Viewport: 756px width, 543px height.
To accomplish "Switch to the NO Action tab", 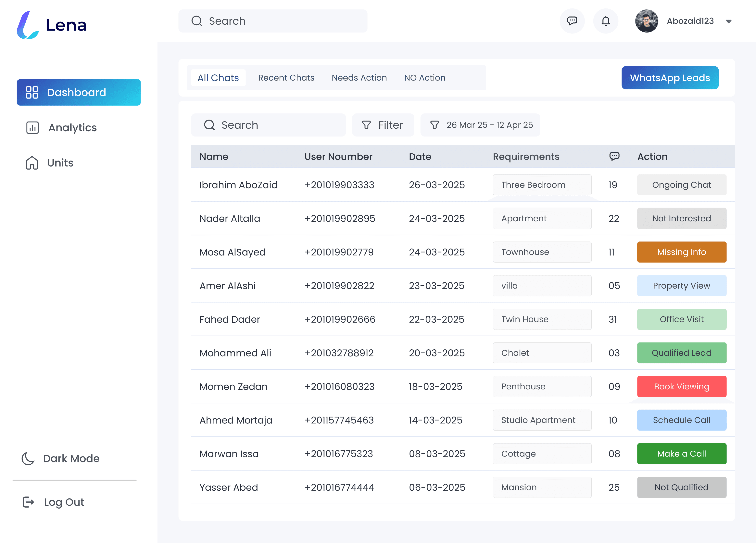I will point(425,78).
